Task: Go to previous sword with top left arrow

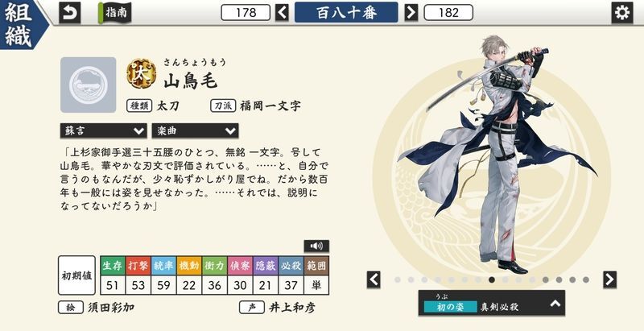Action: coord(283,12)
